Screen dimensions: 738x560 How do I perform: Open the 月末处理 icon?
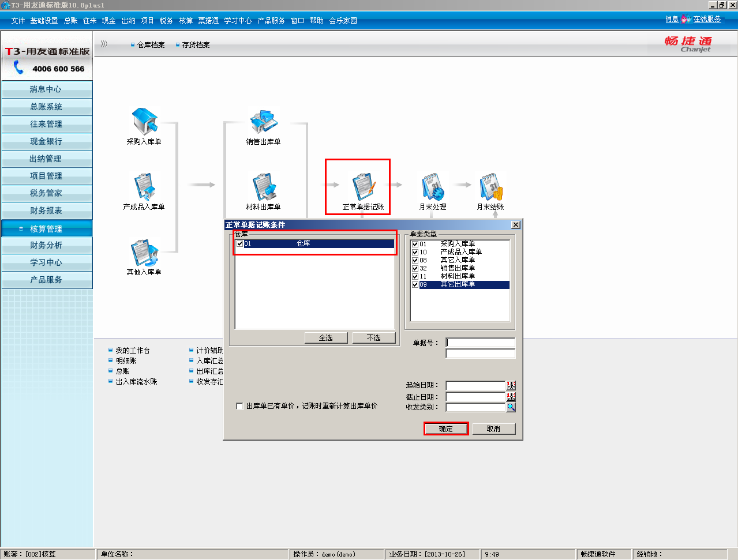coord(433,187)
